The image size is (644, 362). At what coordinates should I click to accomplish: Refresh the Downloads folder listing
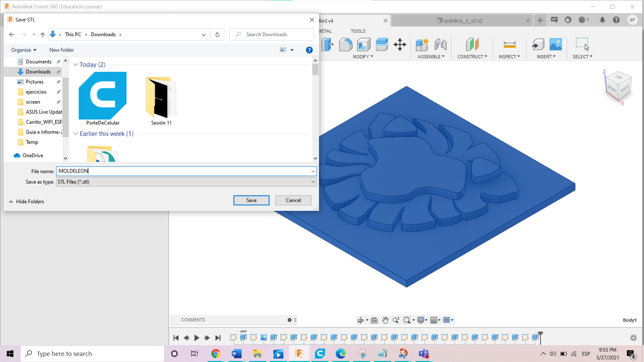217,35
